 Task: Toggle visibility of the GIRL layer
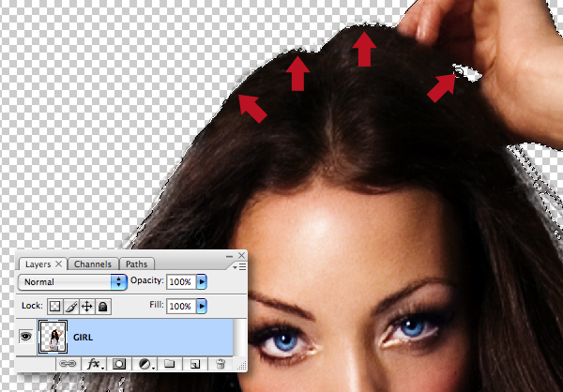[26, 337]
